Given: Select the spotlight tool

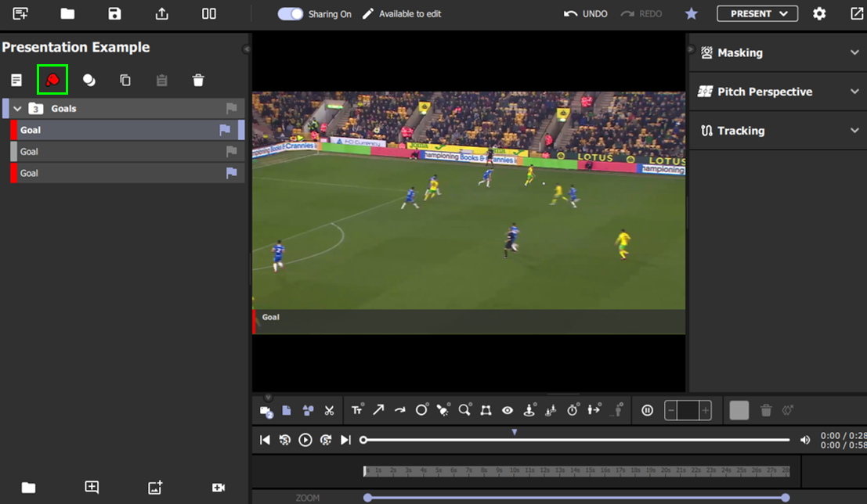Looking at the screenshot, I should 443,409.
